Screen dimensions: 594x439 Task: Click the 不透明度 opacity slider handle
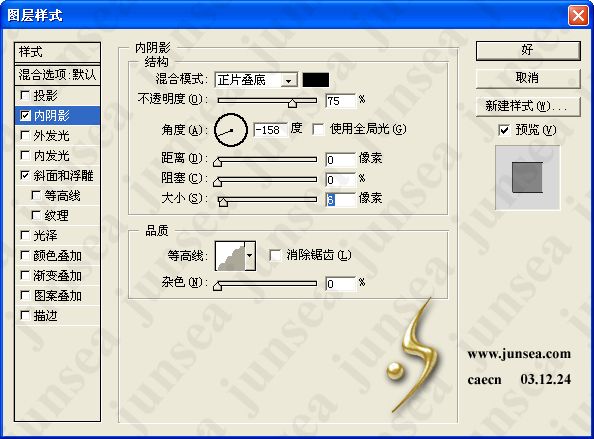[292, 103]
